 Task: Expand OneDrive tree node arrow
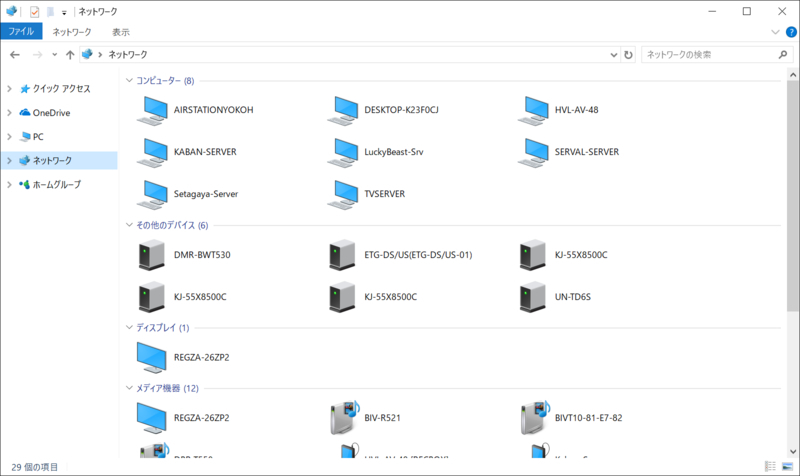pyautogui.click(x=9, y=113)
